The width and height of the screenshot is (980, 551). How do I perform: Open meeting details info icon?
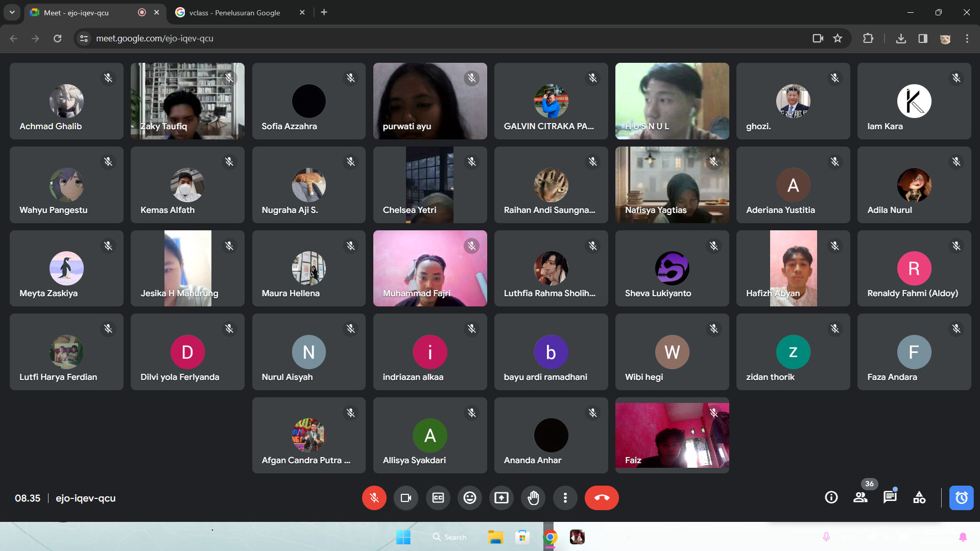click(x=831, y=497)
